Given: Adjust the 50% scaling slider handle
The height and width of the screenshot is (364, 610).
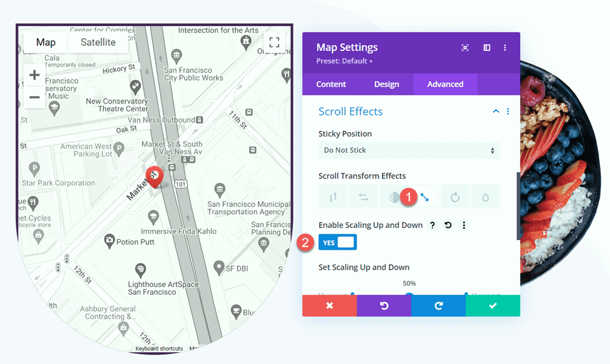Looking at the screenshot, I should (409, 295).
